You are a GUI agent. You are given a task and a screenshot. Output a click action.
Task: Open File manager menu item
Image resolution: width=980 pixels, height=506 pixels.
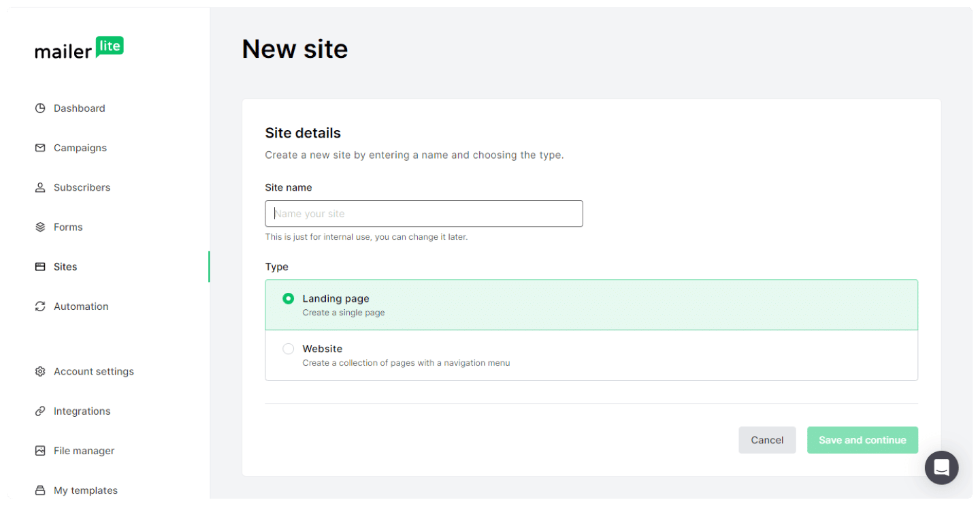[x=84, y=451]
